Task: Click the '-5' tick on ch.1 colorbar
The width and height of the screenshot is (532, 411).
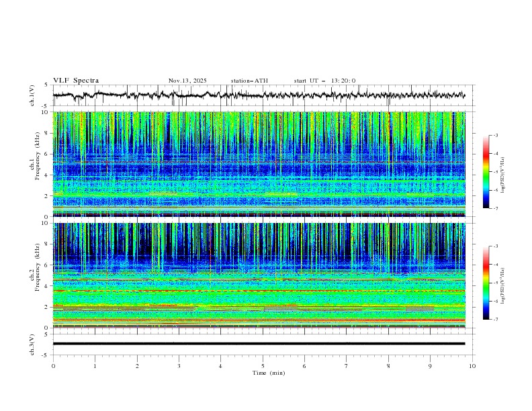Action: (495, 172)
